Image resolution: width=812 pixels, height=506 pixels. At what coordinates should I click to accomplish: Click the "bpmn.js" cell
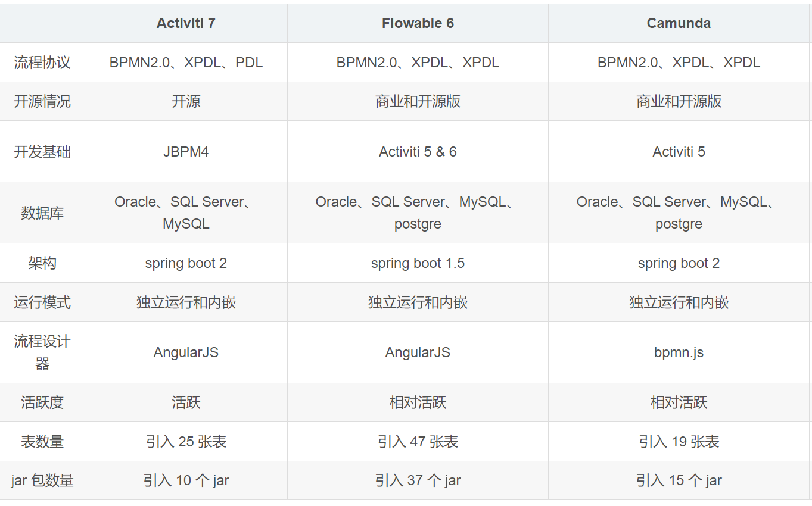coord(679,352)
